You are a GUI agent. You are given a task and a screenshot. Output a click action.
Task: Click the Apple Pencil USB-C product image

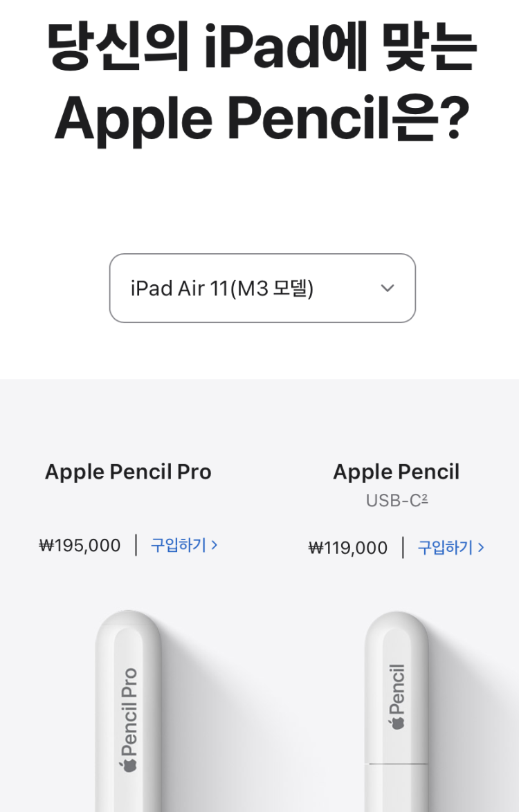tap(397, 712)
